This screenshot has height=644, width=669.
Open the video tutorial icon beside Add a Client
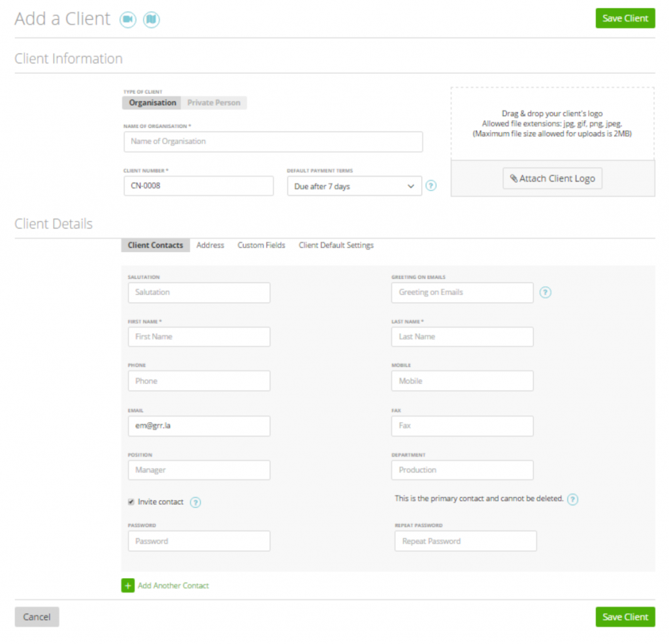128,20
